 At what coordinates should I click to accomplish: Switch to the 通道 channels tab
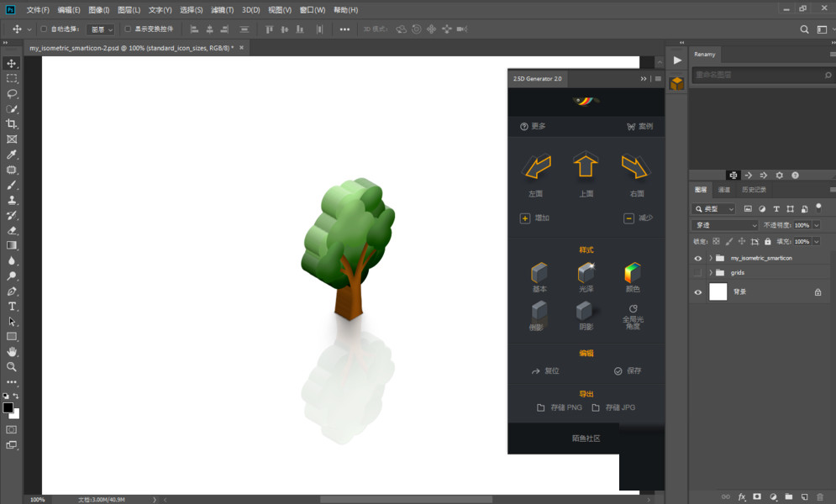coord(724,190)
